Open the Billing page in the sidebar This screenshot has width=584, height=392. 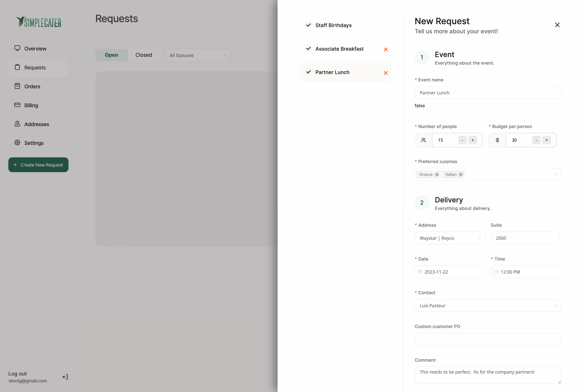coord(31,105)
